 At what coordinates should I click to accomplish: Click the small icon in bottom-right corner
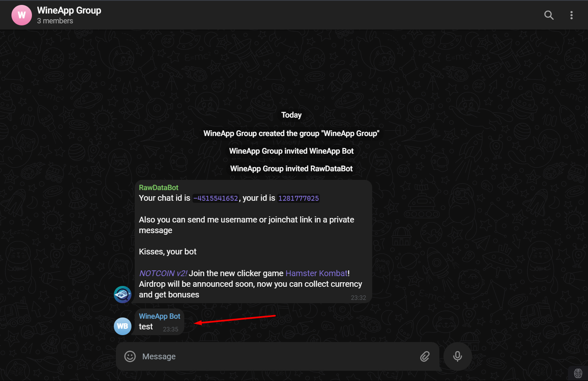(578, 373)
